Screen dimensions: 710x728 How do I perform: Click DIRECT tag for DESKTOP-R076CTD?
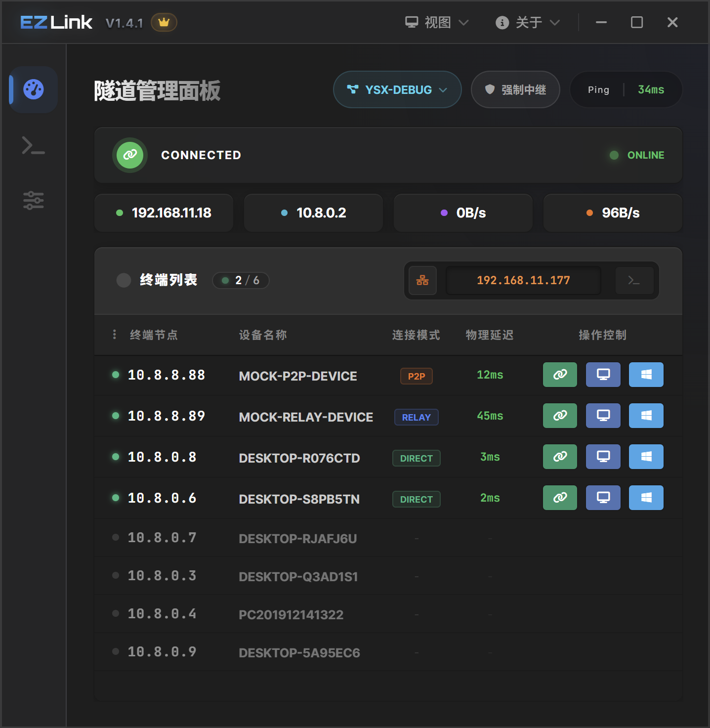coord(417,458)
